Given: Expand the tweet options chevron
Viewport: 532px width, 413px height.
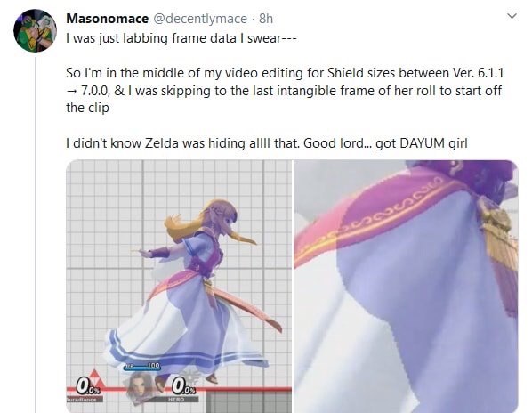Looking at the screenshot, I should coord(512,16).
